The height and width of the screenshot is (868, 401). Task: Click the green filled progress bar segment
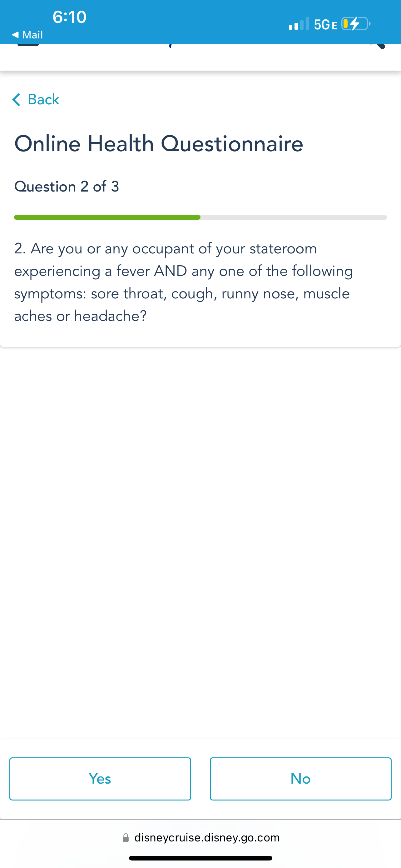(x=107, y=217)
